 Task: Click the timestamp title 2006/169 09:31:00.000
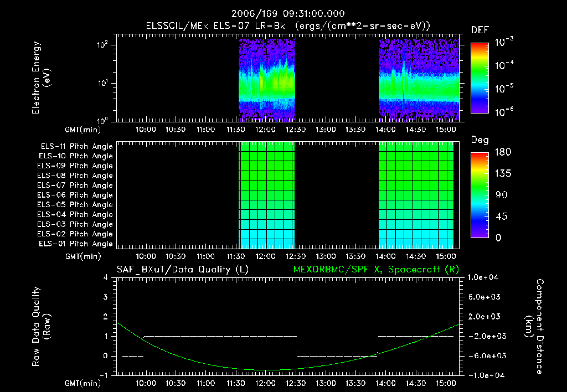tap(288, 14)
